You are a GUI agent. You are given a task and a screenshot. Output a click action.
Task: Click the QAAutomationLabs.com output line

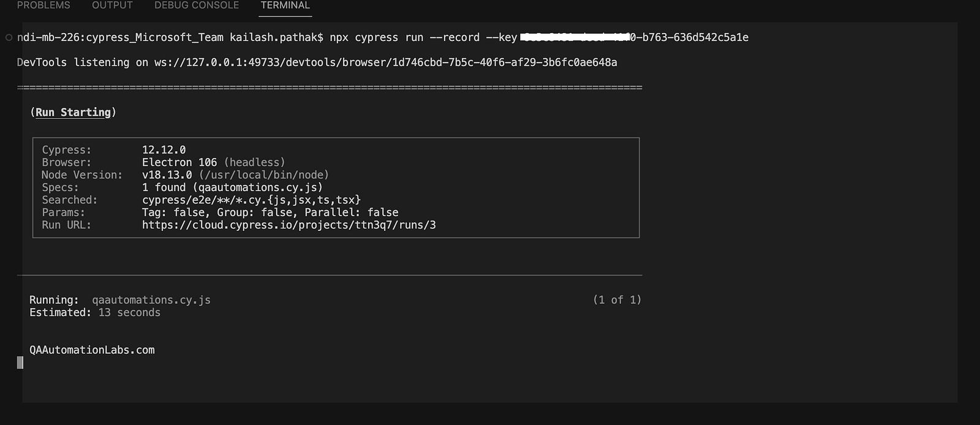pos(92,350)
